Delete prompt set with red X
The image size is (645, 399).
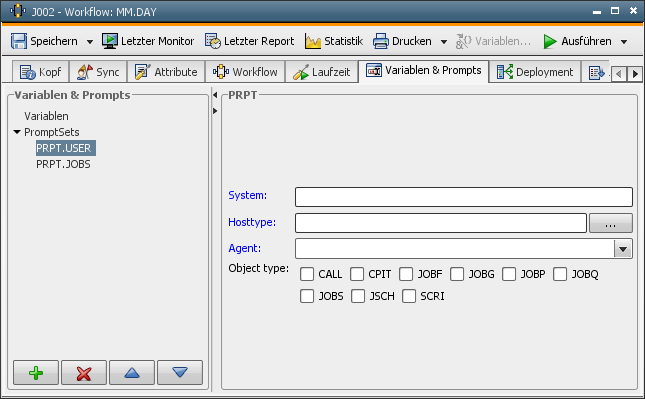click(x=84, y=373)
